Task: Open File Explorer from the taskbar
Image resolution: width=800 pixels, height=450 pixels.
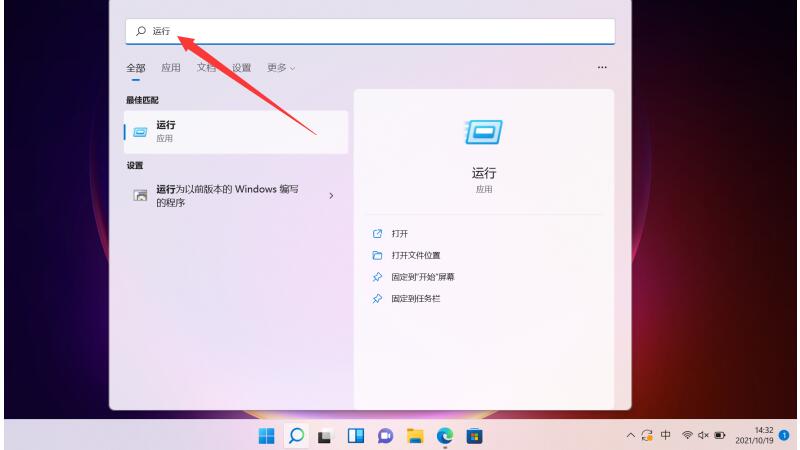Action: click(415, 436)
